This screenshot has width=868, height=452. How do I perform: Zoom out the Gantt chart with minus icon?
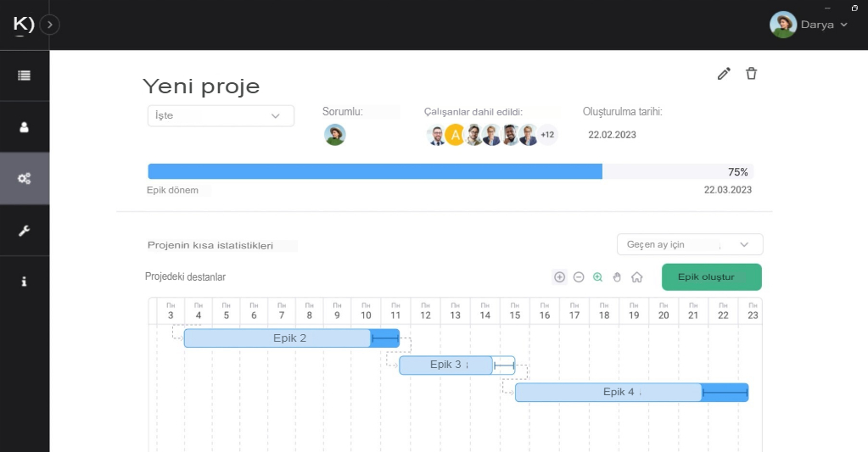coord(579,277)
